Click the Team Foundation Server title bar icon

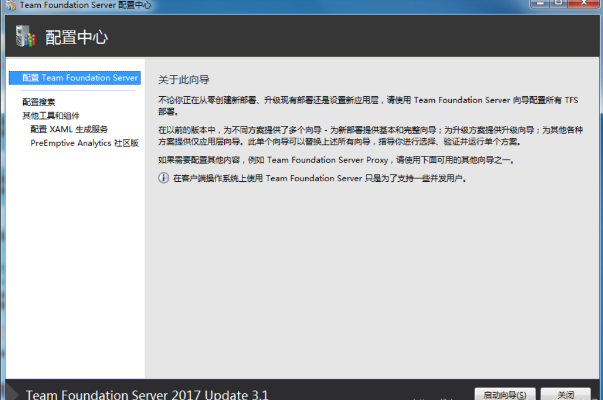(9, 6)
